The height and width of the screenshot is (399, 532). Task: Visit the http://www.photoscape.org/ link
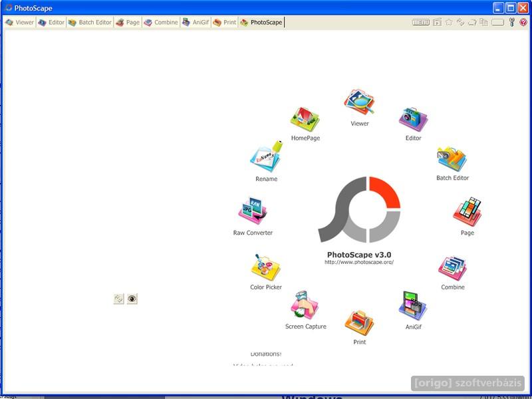pyautogui.click(x=359, y=262)
